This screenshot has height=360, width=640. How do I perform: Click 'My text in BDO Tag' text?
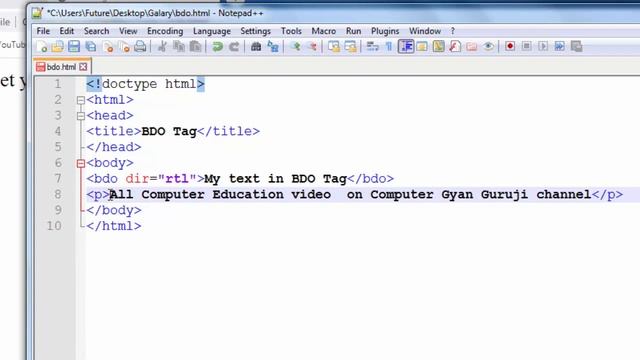[275, 179]
